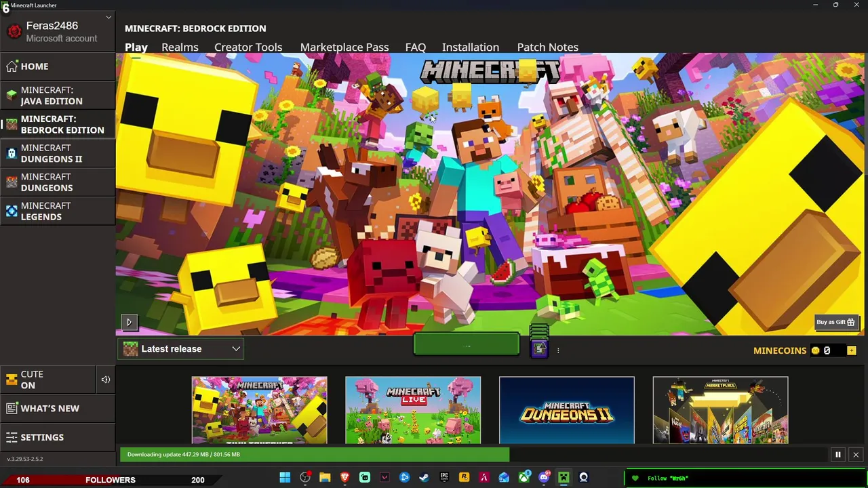
Task: Click the launcher version number v.3.29.53-2.5.2
Action: point(24,459)
